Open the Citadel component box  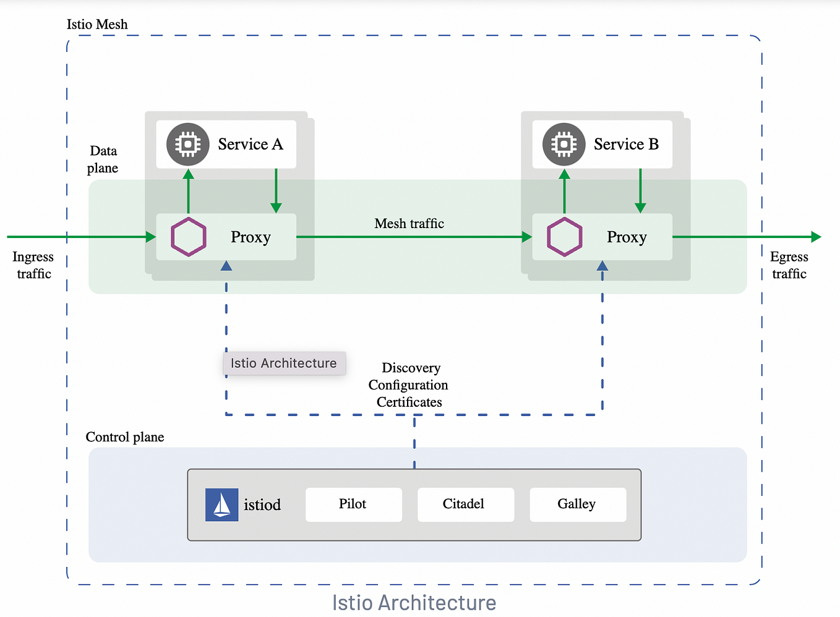coord(466,504)
